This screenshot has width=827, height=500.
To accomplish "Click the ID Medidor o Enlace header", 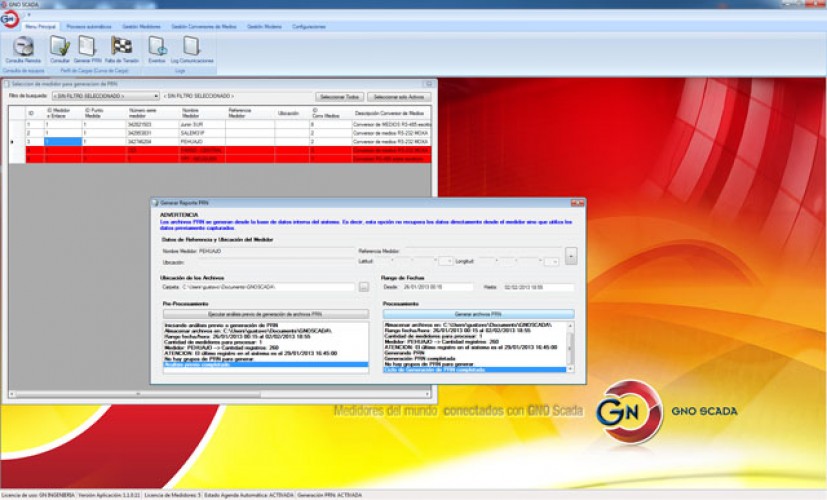I will click(63, 113).
